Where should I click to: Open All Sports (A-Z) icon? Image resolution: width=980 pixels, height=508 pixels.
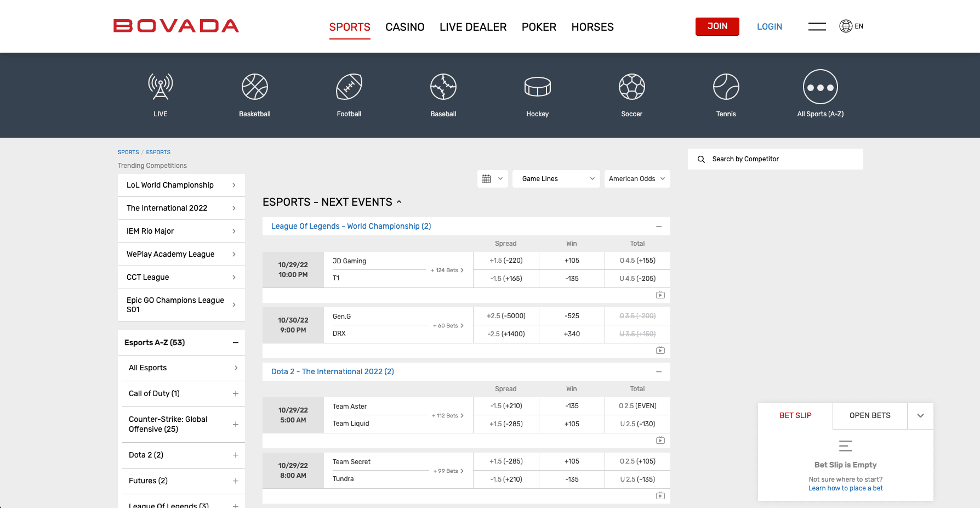(x=821, y=87)
